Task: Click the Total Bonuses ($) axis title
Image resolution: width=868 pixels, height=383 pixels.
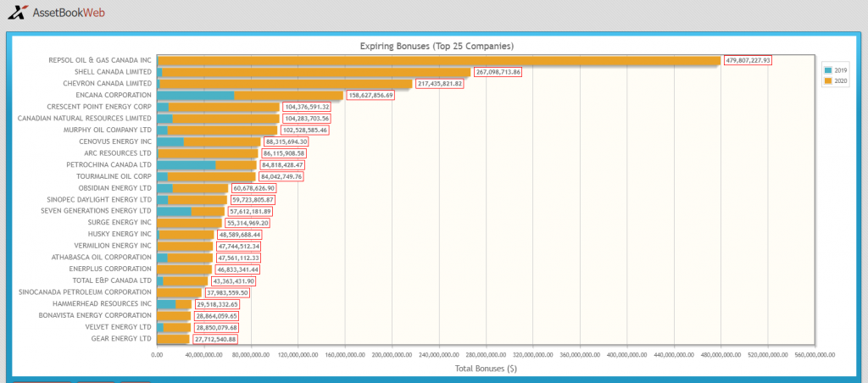Action: [486, 368]
